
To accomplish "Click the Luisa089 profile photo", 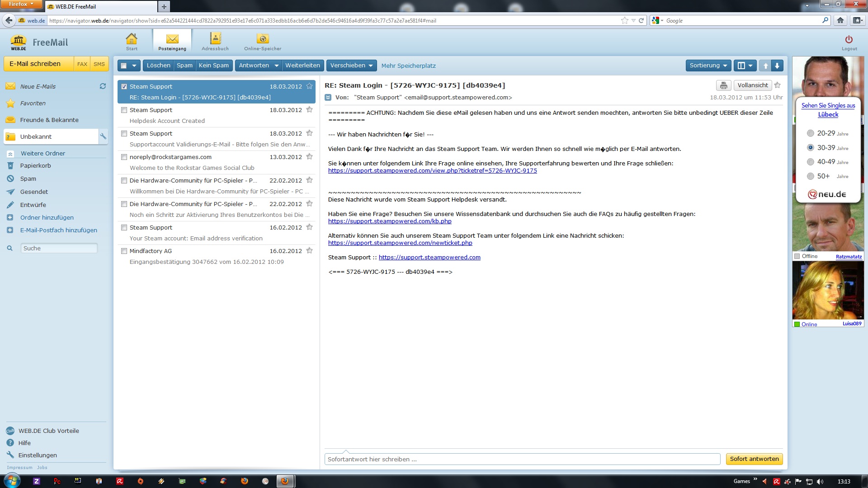I will pos(828,291).
